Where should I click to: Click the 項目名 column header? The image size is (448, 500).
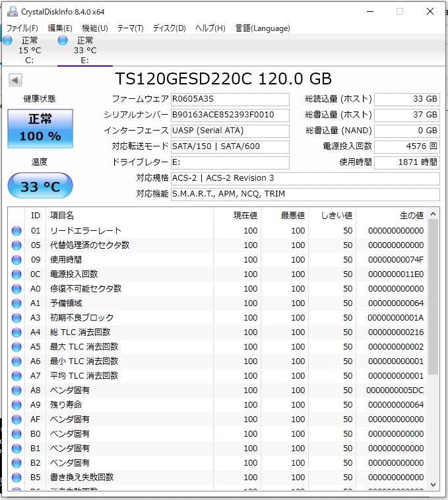click(129, 216)
